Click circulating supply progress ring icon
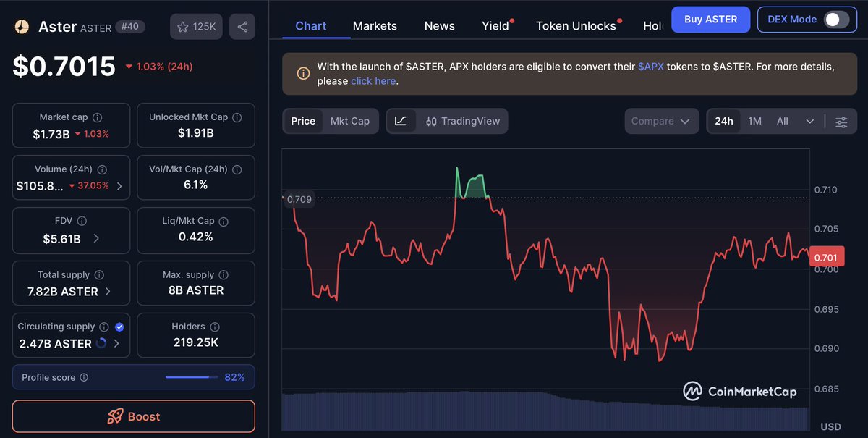The image size is (868, 438). coord(101,344)
